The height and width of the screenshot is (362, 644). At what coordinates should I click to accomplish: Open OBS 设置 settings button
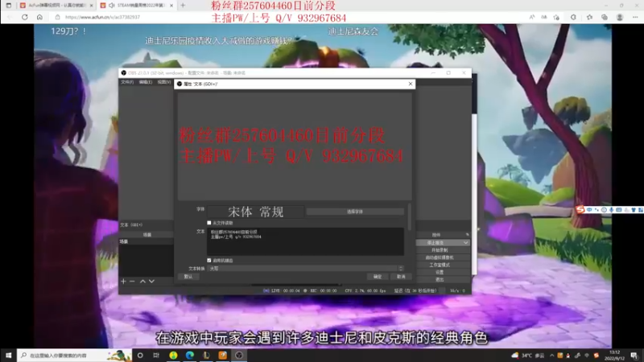(x=442, y=272)
